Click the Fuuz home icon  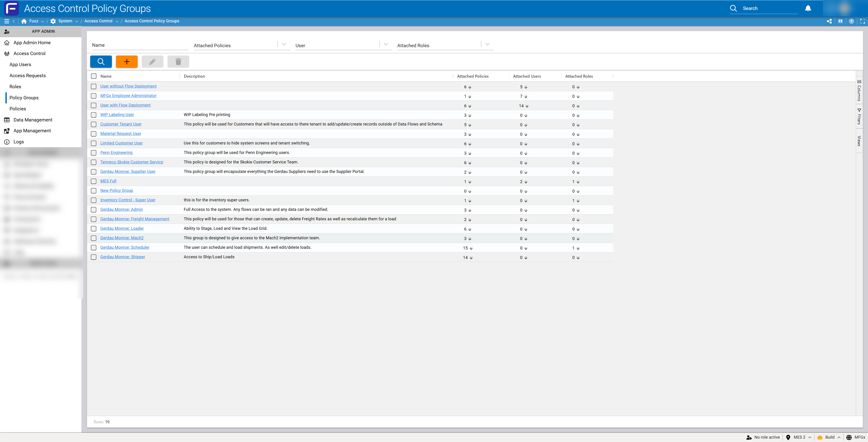pos(24,21)
